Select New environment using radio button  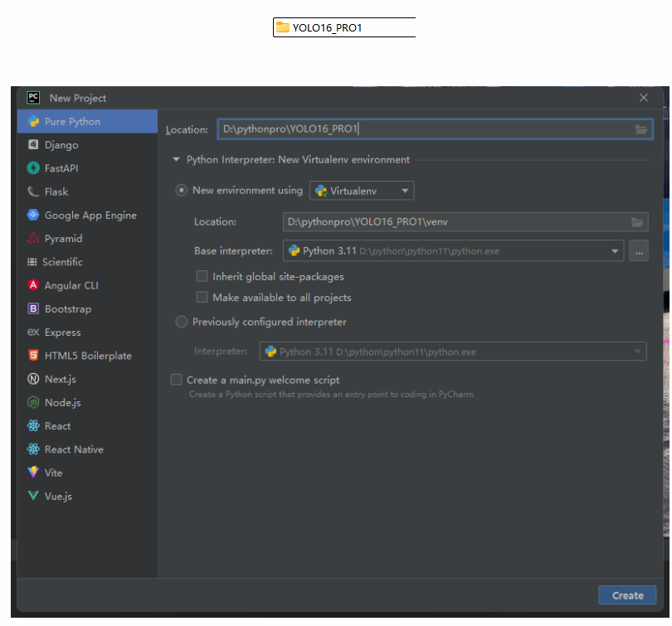click(182, 191)
